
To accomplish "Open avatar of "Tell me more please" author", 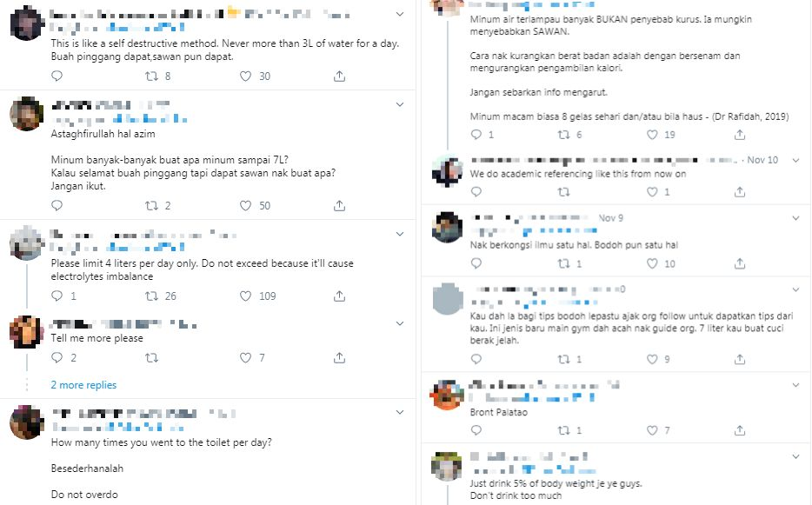I will click(x=27, y=331).
